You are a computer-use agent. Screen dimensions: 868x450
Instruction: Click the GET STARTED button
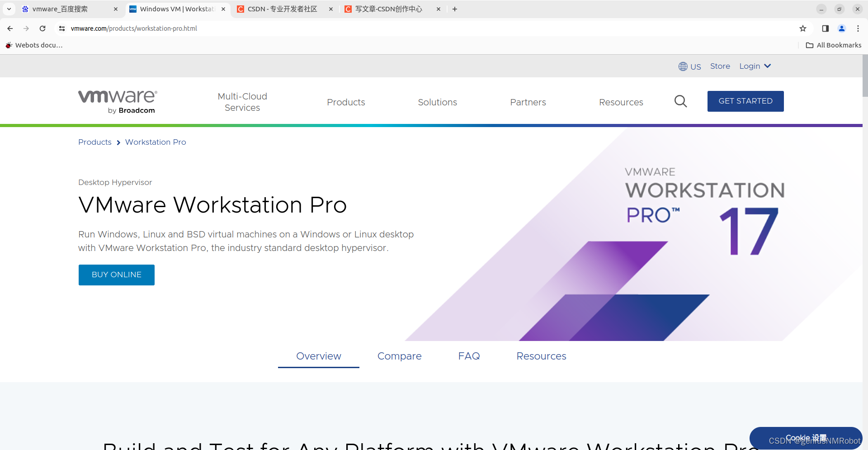(745, 101)
